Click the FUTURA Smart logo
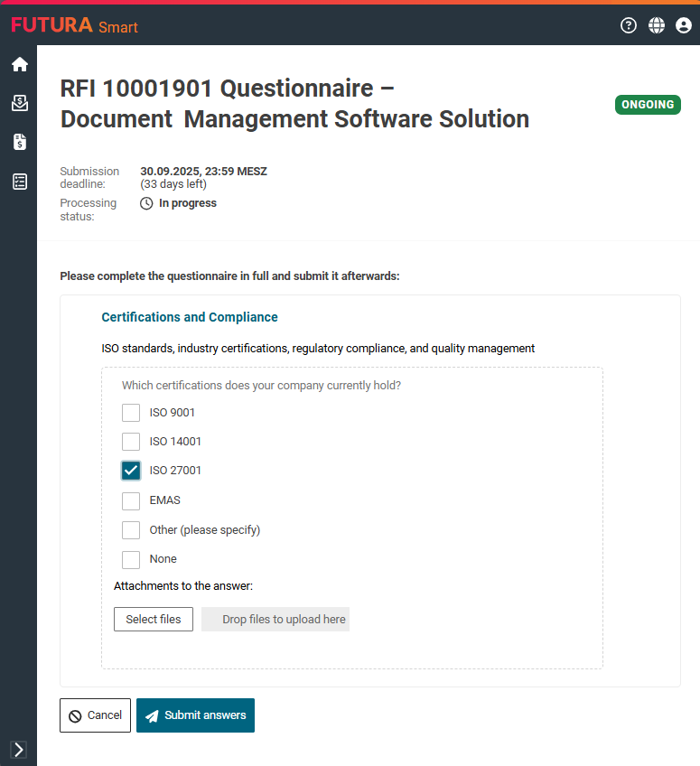 (x=75, y=25)
